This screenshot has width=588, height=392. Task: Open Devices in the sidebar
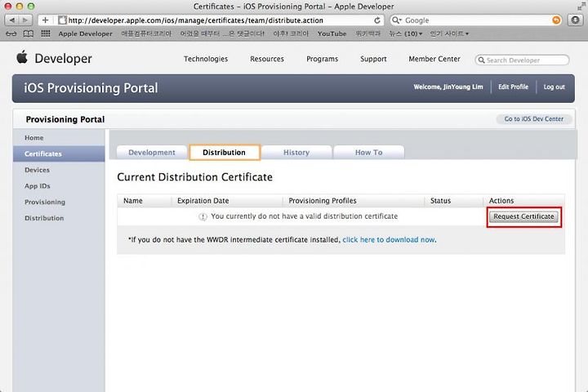(59, 170)
